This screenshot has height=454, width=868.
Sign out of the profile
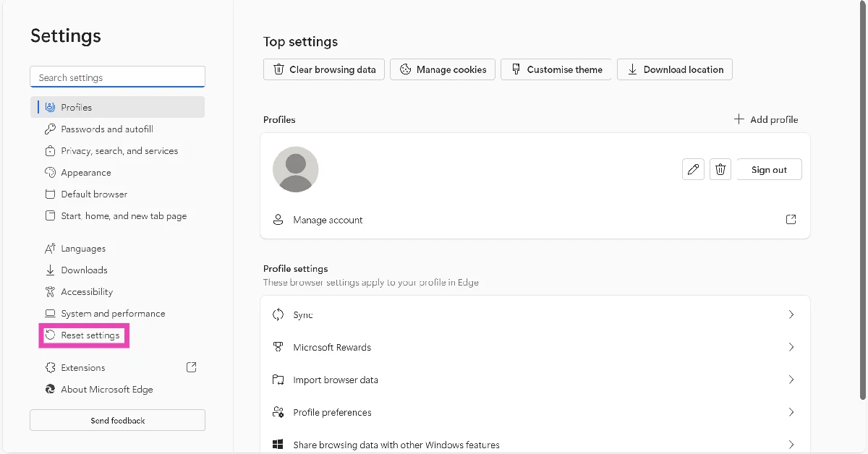click(x=769, y=169)
